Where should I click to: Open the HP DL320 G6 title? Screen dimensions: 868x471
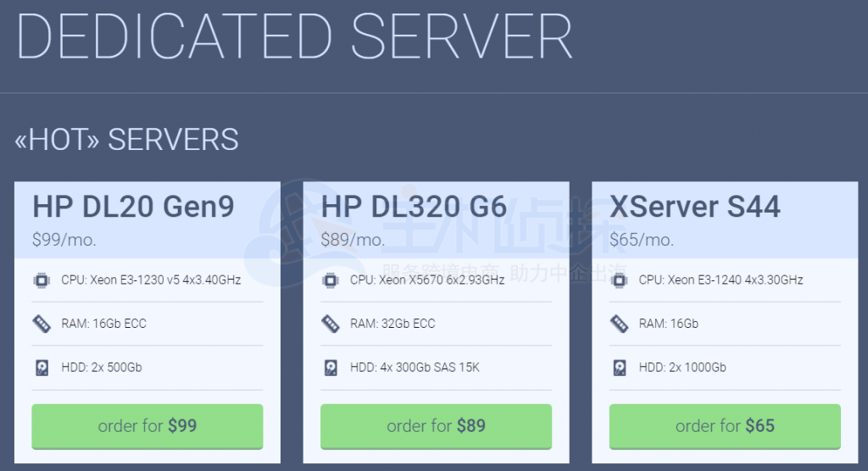point(414,207)
